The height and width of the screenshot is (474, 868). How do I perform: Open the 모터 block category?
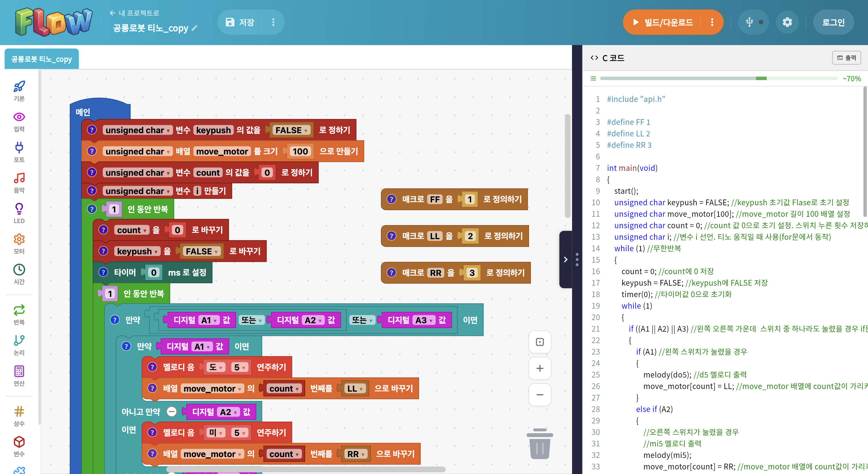pyautogui.click(x=19, y=244)
